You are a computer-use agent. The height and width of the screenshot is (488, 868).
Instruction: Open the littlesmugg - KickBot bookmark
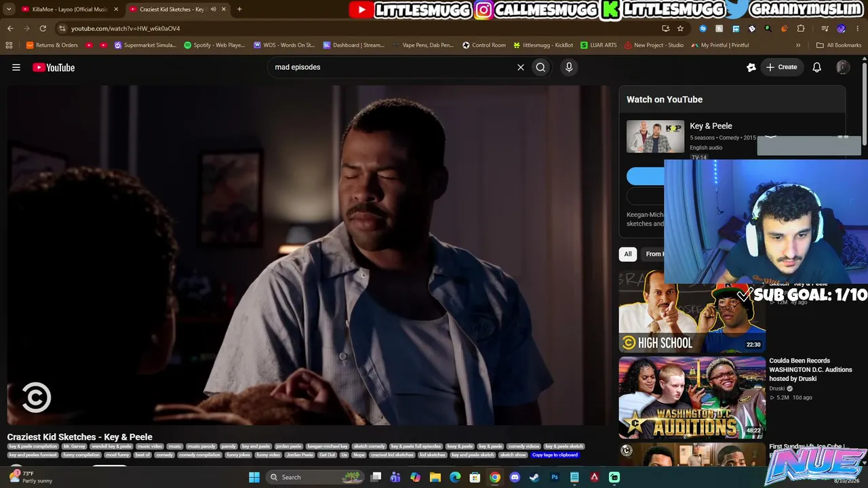tap(543, 45)
